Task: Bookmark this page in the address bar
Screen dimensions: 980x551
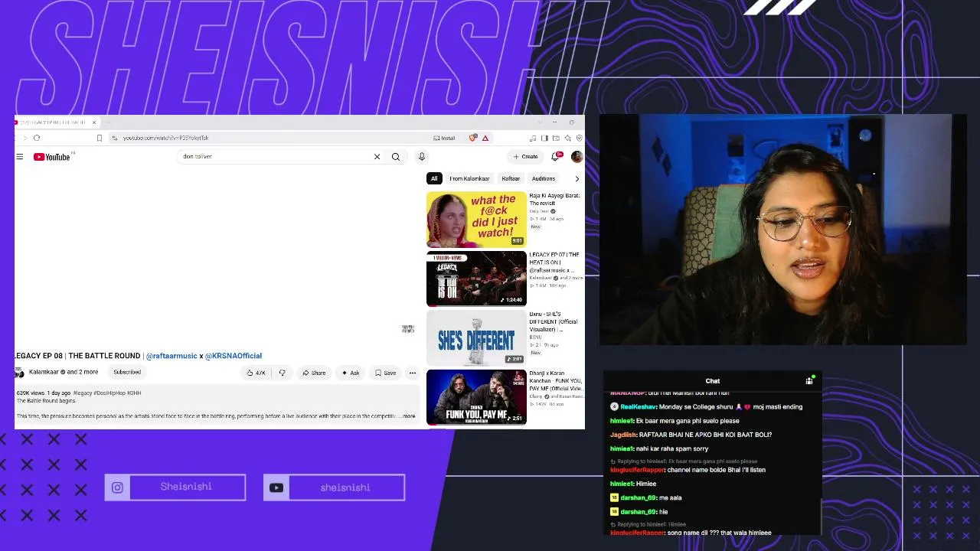Action: pyautogui.click(x=99, y=138)
